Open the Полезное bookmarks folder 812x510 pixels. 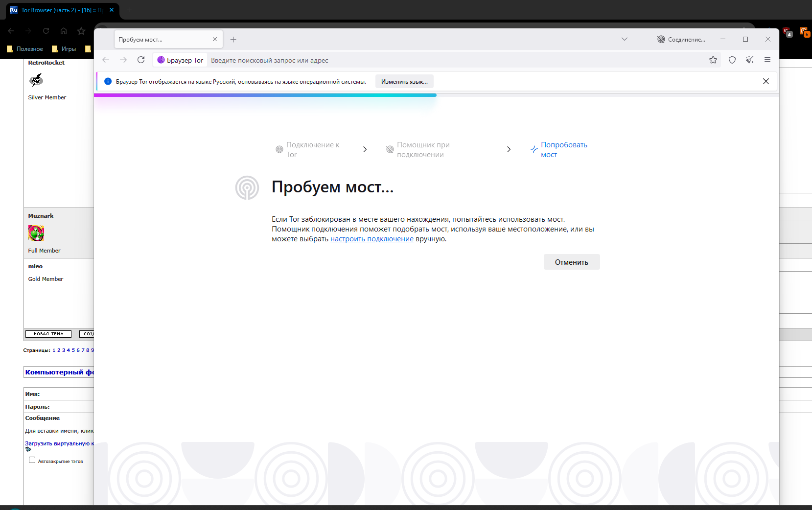point(25,49)
